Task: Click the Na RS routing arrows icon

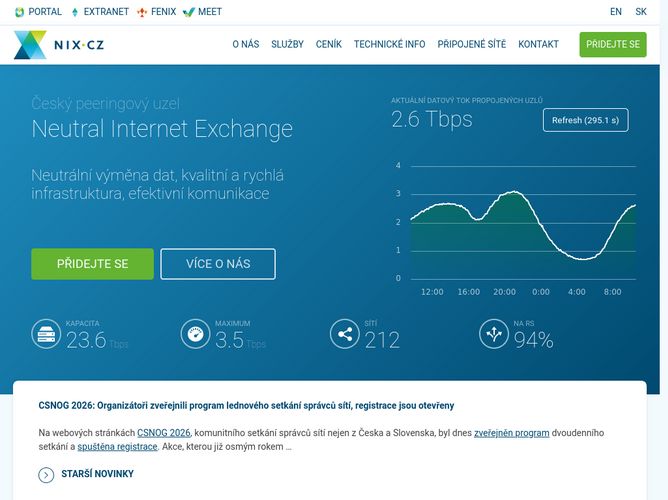Action: point(494,334)
